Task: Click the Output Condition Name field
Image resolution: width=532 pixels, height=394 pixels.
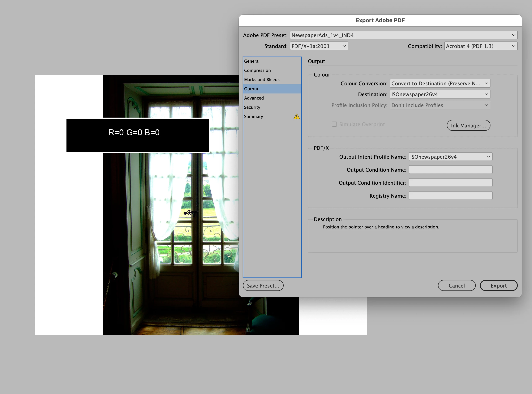Action: (450, 170)
